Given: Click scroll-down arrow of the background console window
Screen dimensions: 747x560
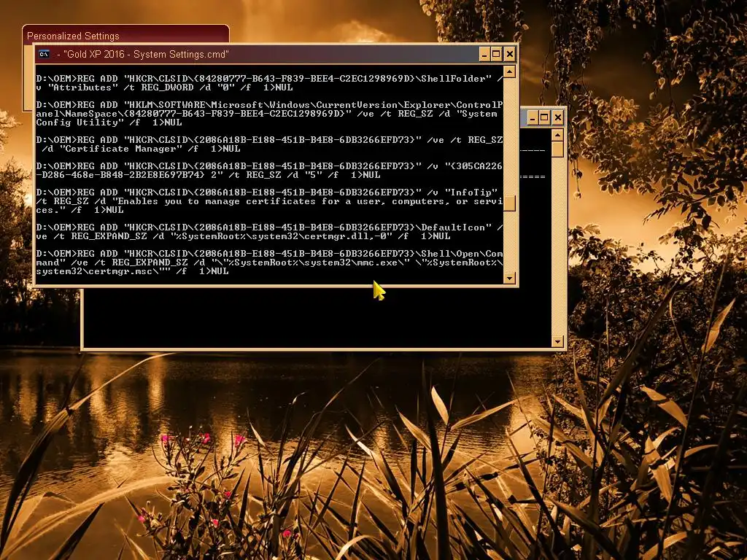Looking at the screenshot, I should pyautogui.click(x=557, y=341).
